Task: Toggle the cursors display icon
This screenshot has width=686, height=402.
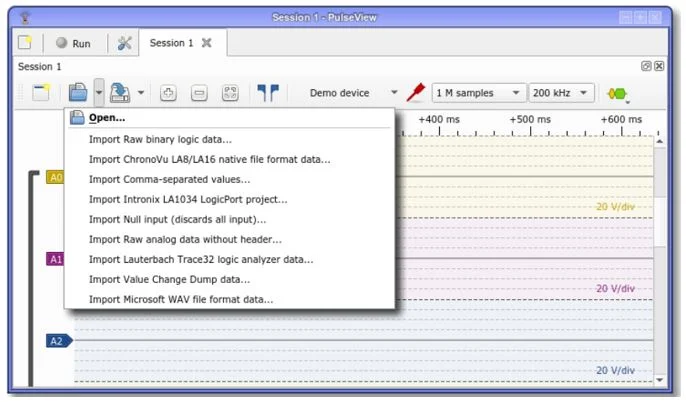Action: [x=267, y=93]
